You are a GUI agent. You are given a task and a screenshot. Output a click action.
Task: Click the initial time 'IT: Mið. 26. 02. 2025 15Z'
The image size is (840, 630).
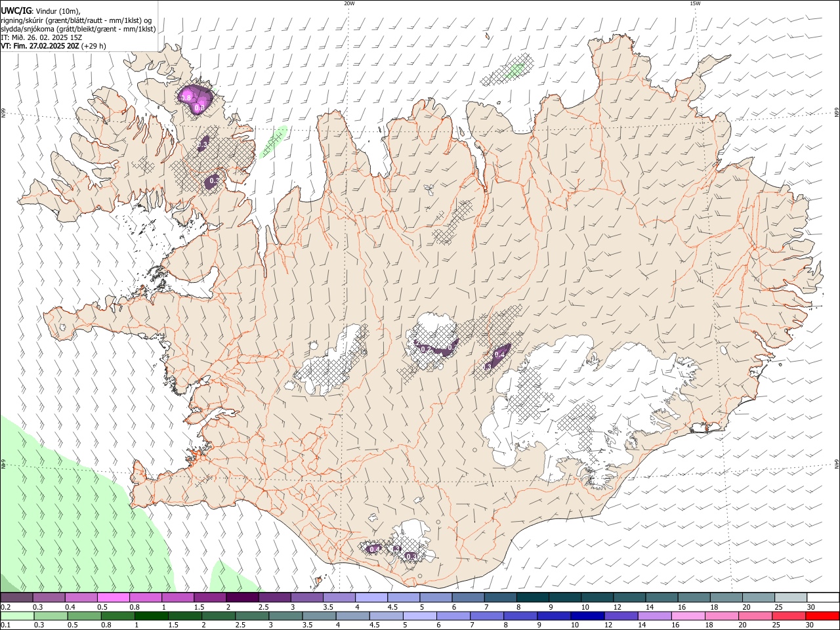[41, 37]
